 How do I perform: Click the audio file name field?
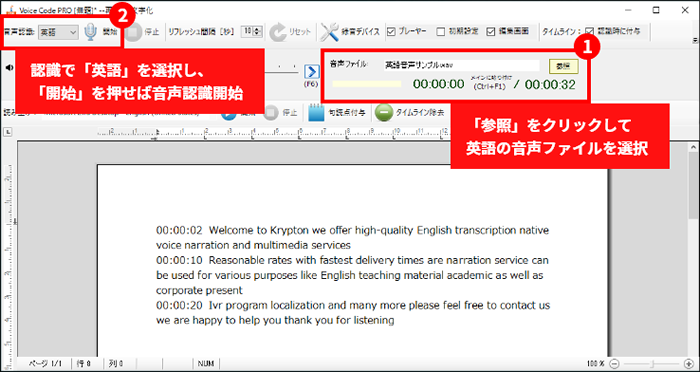[x=461, y=65]
